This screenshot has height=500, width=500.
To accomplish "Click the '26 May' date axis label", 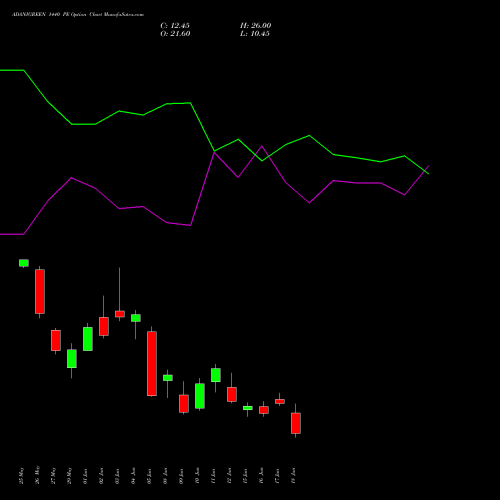I will (x=38, y=475).
